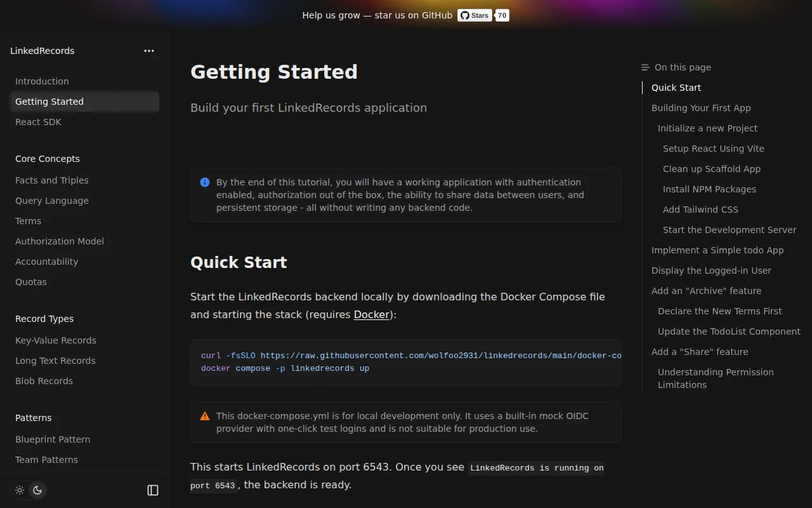Go to React SDK in sidebar
Image resolution: width=812 pixels, height=508 pixels.
point(38,122)
